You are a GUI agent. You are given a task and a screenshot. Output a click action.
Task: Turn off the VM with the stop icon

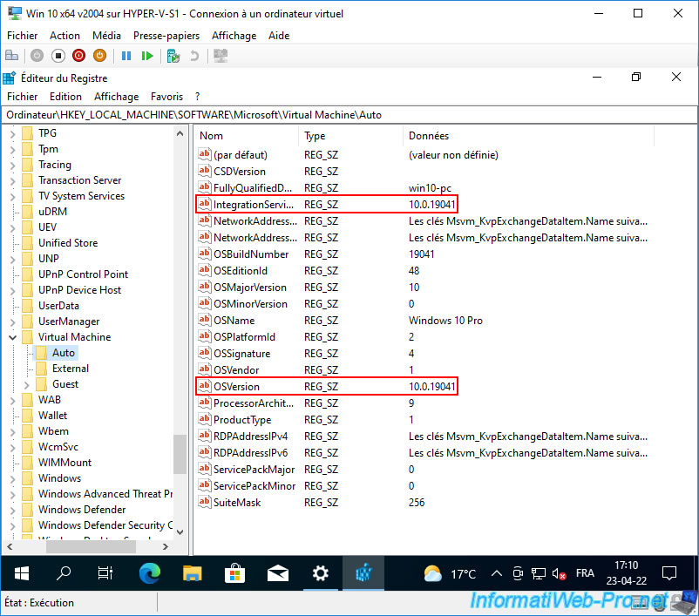[x=58, y=56]
